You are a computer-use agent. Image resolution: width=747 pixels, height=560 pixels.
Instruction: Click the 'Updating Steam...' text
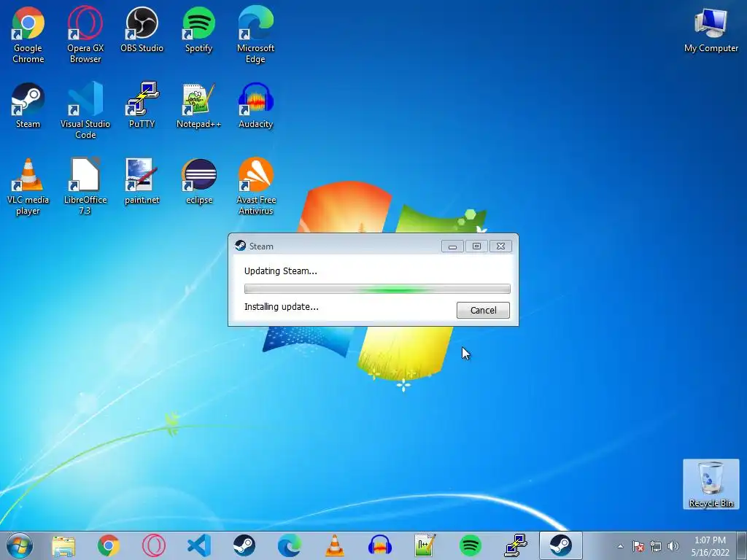coord(281,271)
